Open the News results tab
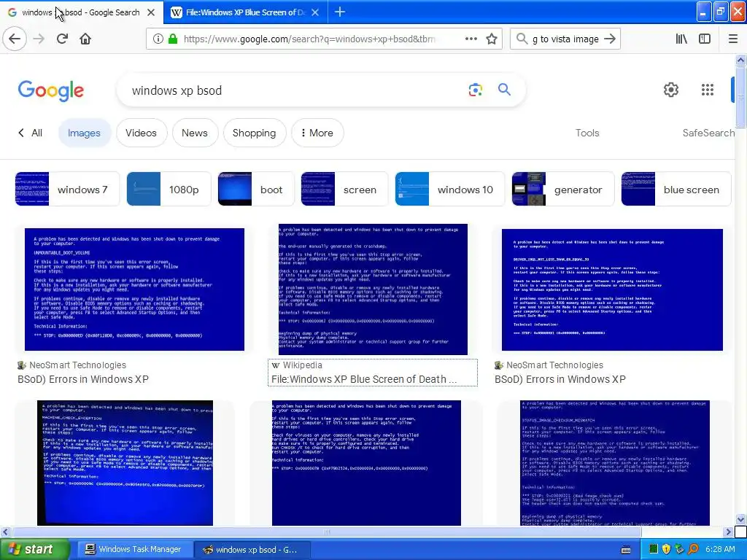Viewport: 747px width, 560px height. [194, 133]
